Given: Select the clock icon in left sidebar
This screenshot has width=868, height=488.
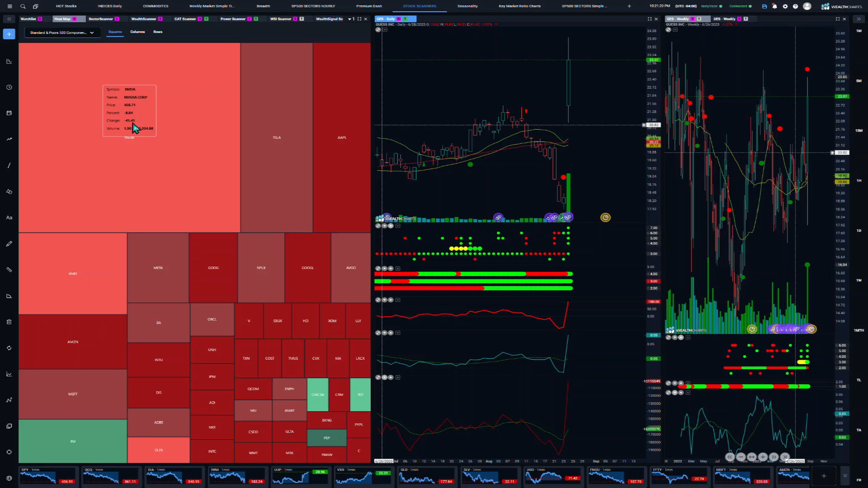Looking at the screenshot, I should (9, 87).
